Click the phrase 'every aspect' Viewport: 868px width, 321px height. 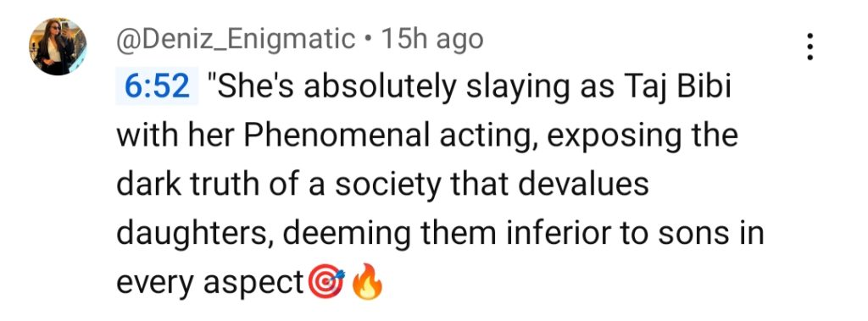[210, 284]
